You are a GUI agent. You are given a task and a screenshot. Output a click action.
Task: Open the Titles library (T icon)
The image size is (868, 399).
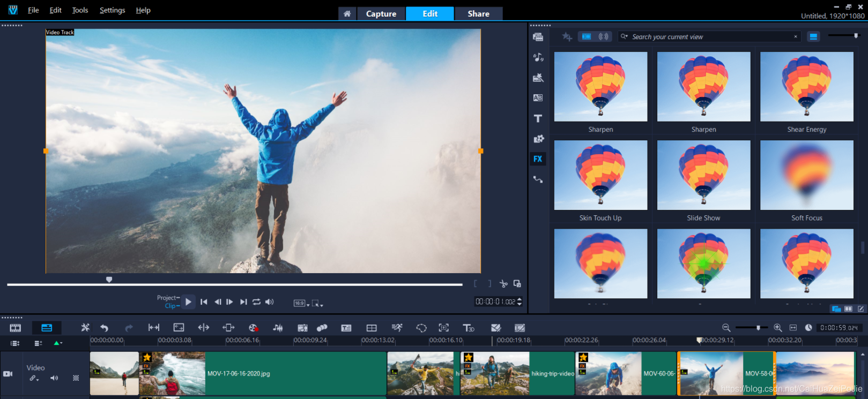(538, 118)
